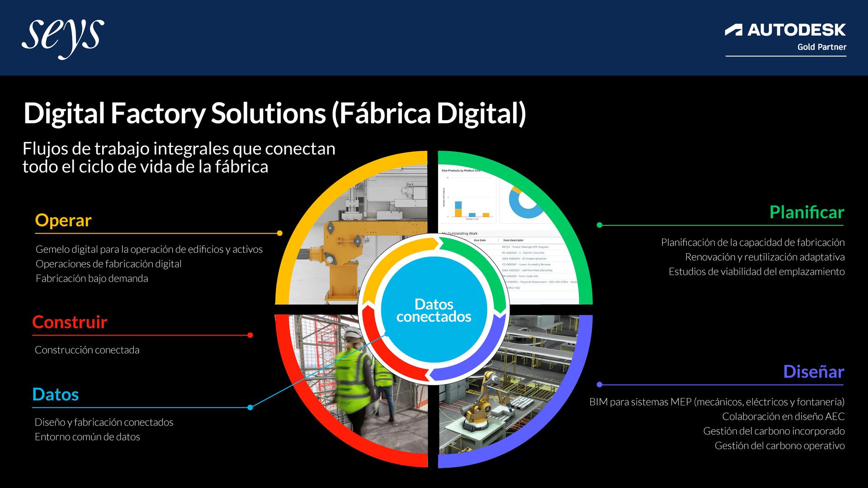
Task: Select the Digital Factory Solutions title
Action: 275,113
